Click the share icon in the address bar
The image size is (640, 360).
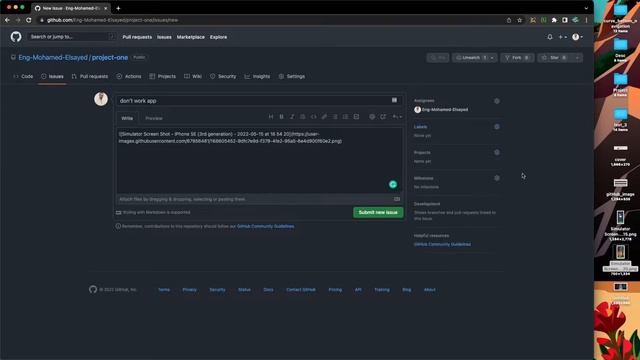[x=509, y=20]
